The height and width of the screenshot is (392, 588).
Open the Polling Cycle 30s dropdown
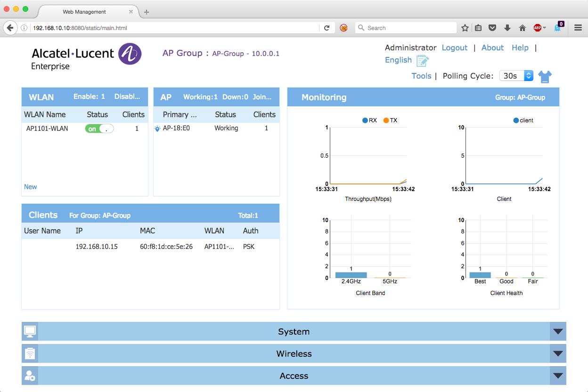coord(516,76)
